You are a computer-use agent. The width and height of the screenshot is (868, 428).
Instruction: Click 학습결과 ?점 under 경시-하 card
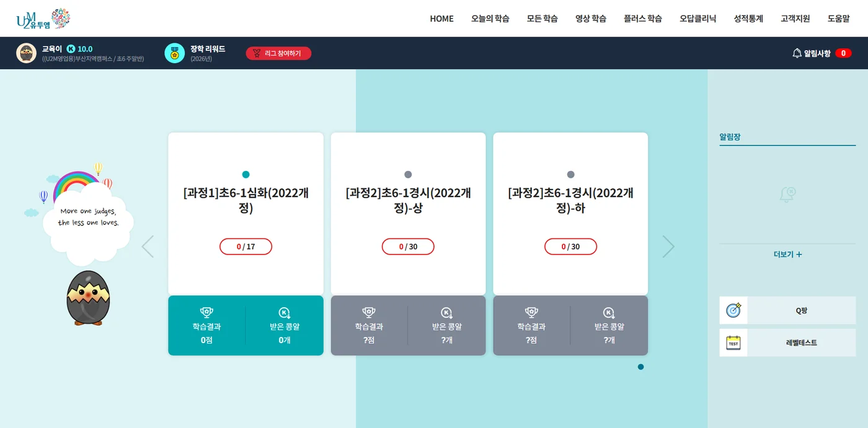pyautogui.click(x=531, y=326)
